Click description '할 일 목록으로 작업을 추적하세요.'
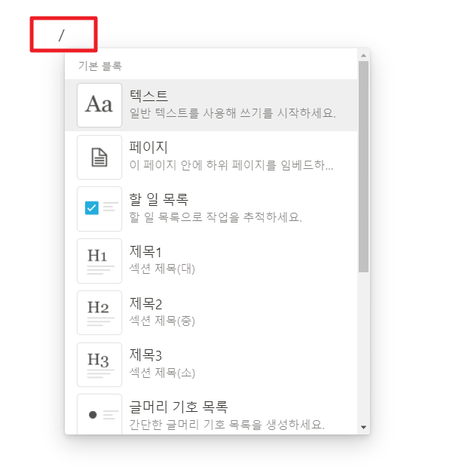The height and width of the screenshot is (476, 474). [216, 217]
